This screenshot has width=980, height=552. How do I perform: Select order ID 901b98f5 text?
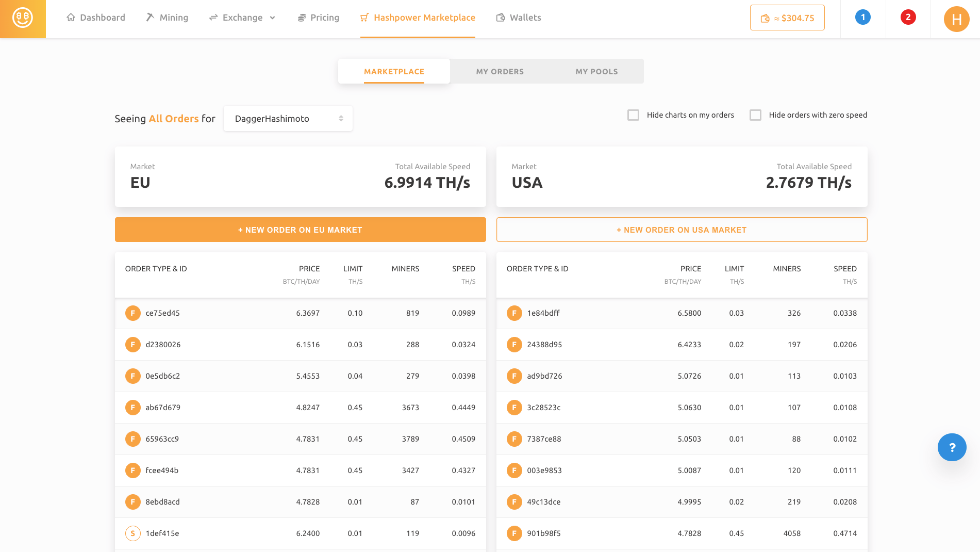[544, 533]
